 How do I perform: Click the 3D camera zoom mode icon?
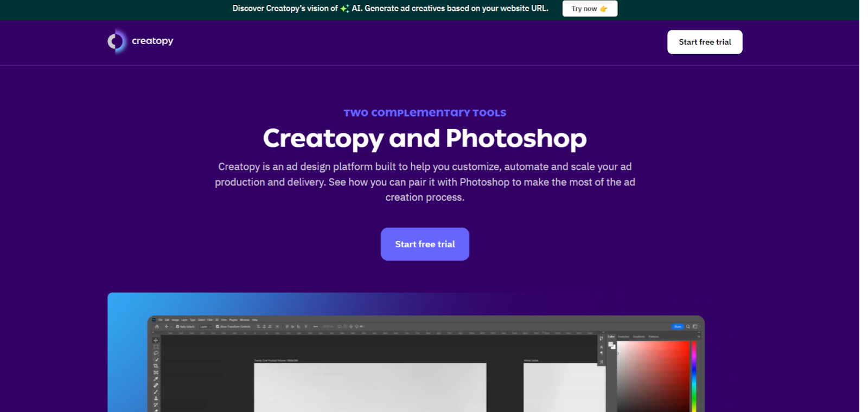[362, 326]
